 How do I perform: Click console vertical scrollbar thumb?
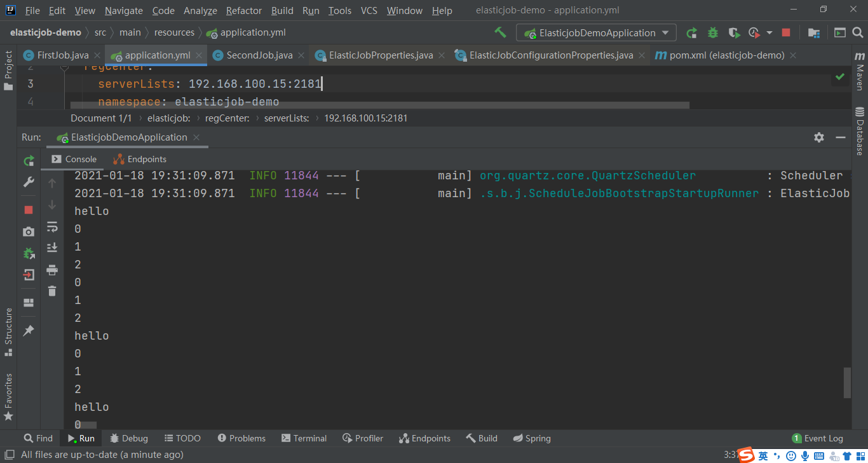847,382
